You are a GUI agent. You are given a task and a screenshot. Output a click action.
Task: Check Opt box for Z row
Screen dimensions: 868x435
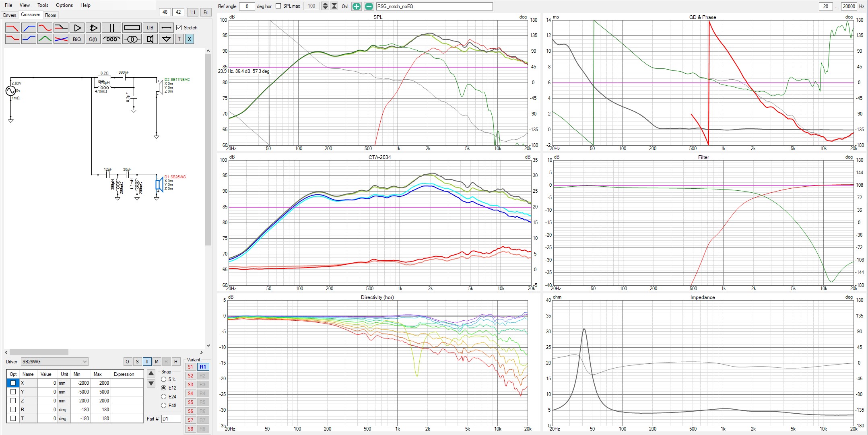pyautogui.click(x=13, y=401)
